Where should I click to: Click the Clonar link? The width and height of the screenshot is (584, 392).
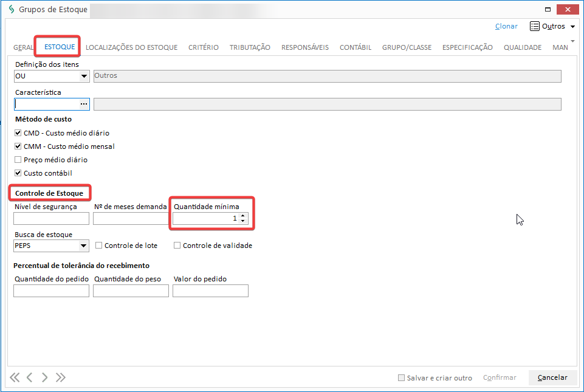tap(506, 26)
